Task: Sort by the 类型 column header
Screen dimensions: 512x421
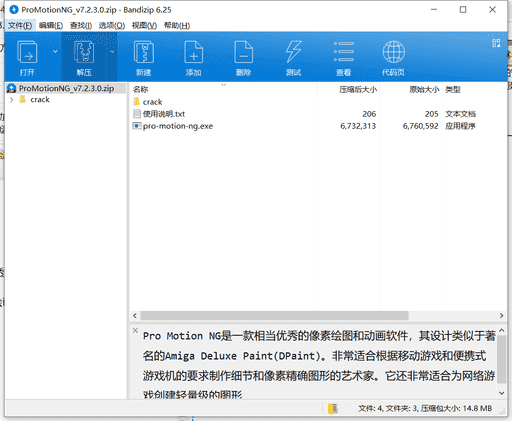Action: tap(453, 89)
